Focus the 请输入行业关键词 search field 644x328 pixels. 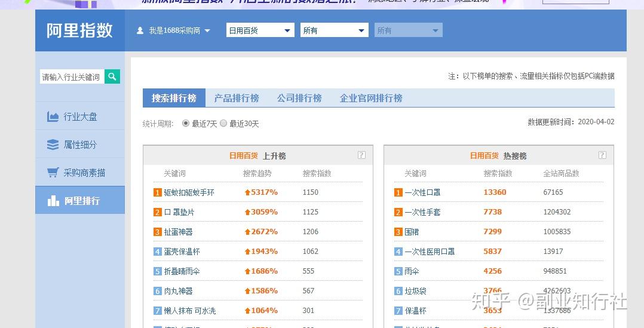coord(72,76)
